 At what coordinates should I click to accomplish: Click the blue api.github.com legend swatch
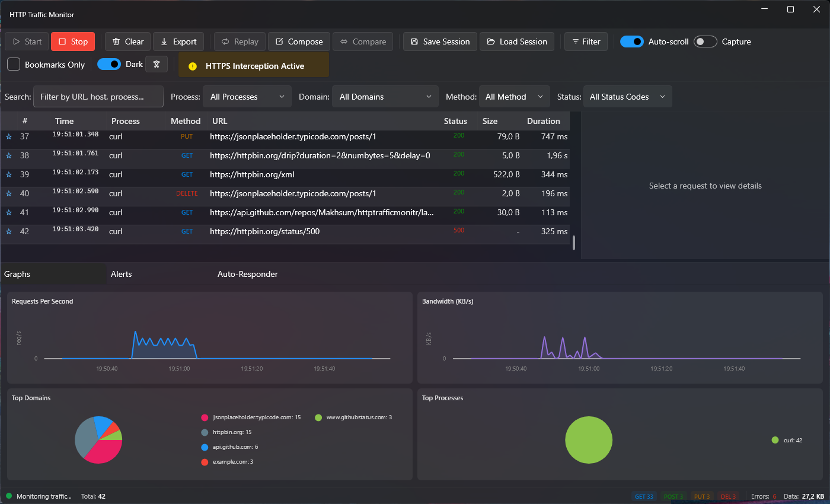[x=205, y=447]
